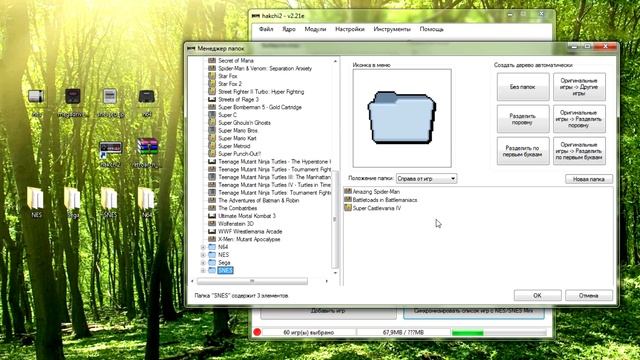Select the WinRAR archive on the desktop
The image size is (640, 360).
click(147, 153)
